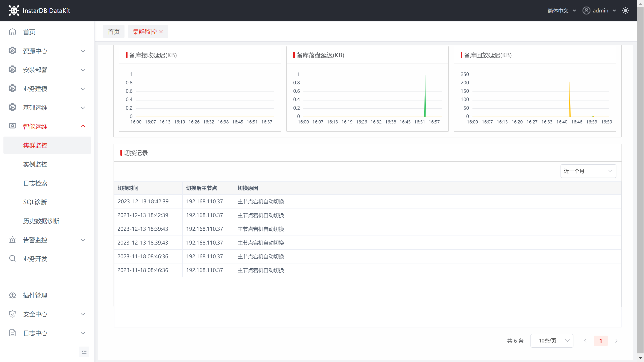
Task: Open the 10条/页 page size dropdown
Action: click(552, 341)
